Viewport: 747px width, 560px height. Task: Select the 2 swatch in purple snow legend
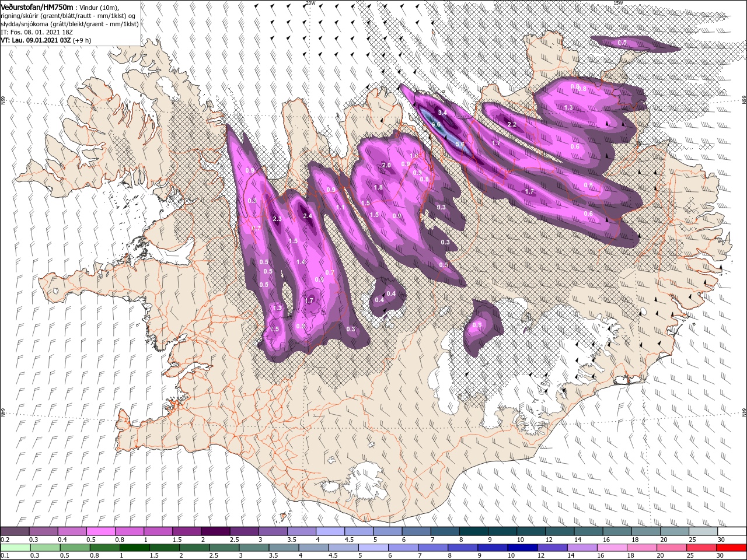point(215,531)
